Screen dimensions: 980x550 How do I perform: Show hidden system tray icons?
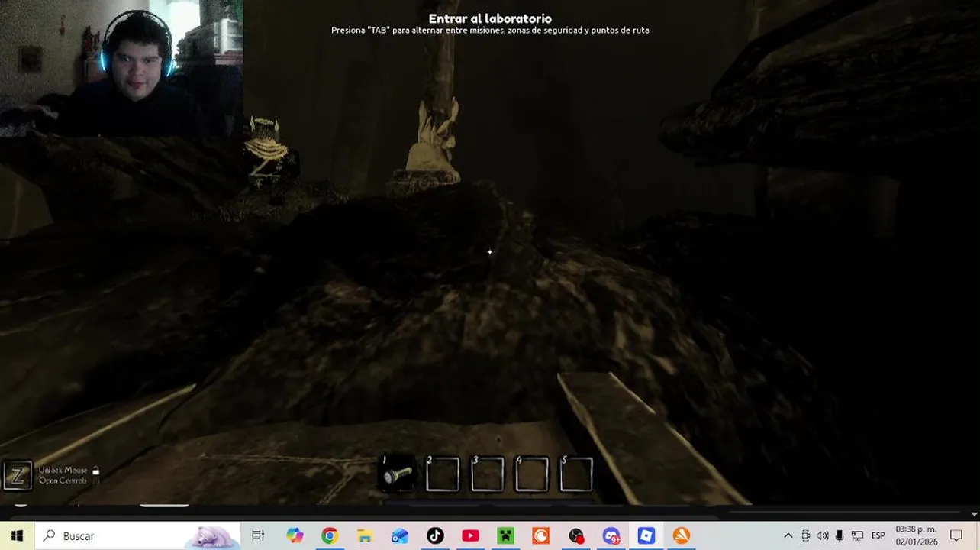[x=788, y=535]
